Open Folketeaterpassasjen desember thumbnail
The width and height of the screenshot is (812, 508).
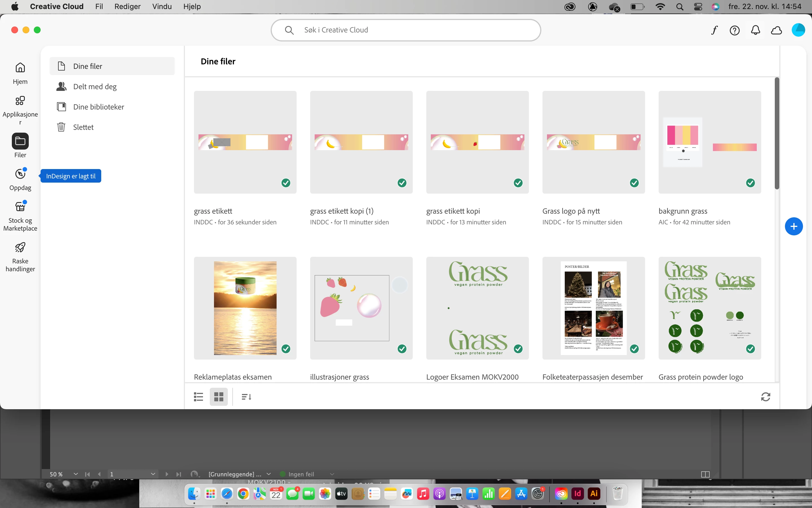point(593,308)
